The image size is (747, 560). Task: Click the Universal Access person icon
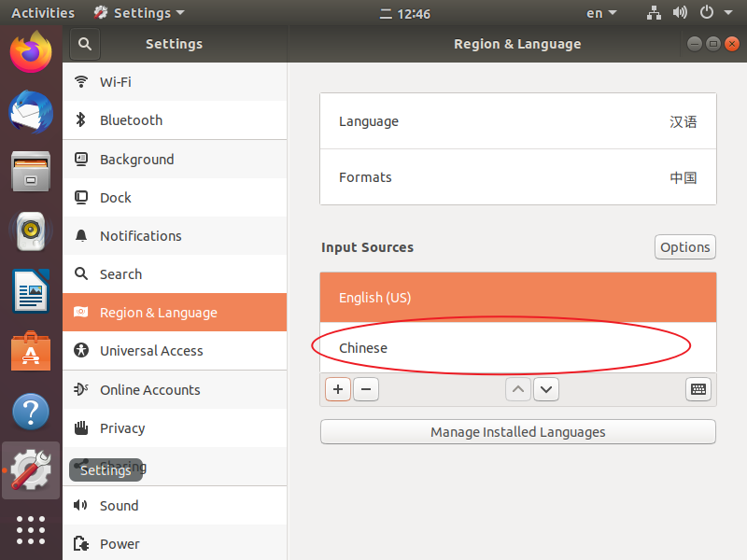81,351
